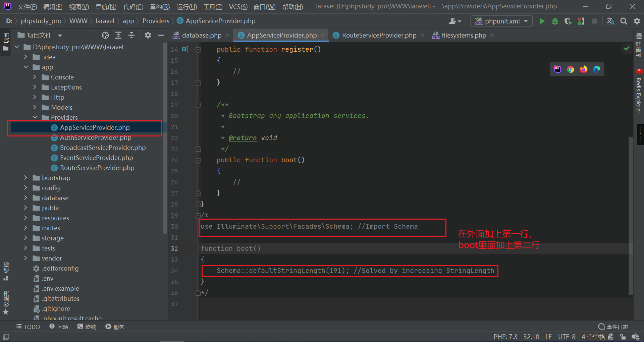Image resolution: width=644 pixels, height=342 pixels.
Task: Select EventServiceProvider.php in tree
Action: click(97, 158)
